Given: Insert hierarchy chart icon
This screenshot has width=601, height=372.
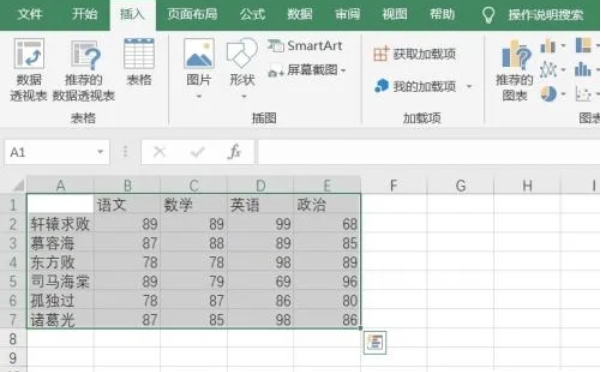Looking at the screenshot, I should point(583,45).
